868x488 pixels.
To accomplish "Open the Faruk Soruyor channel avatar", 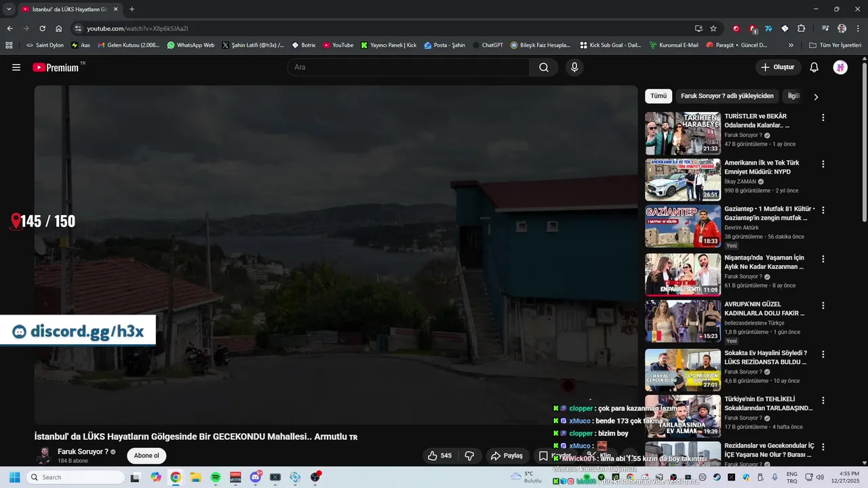I will 43,455.
